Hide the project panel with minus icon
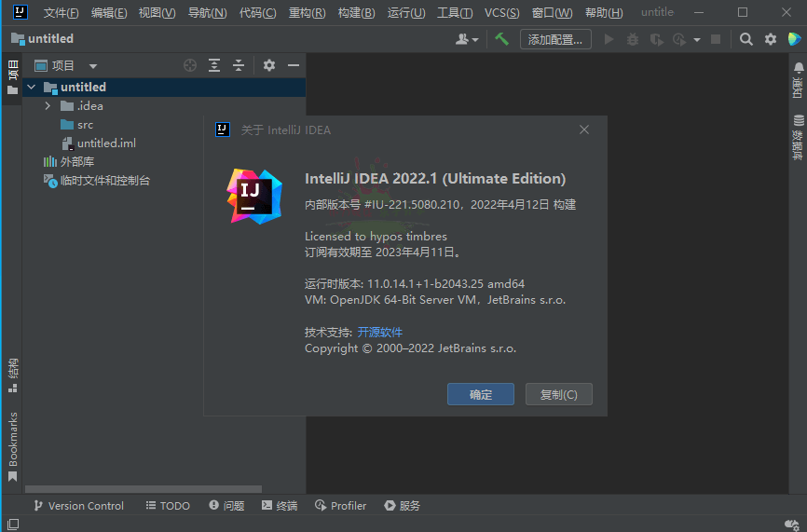Image resolution: width=807 pixels, height=532 pixels. coord(294,65)
